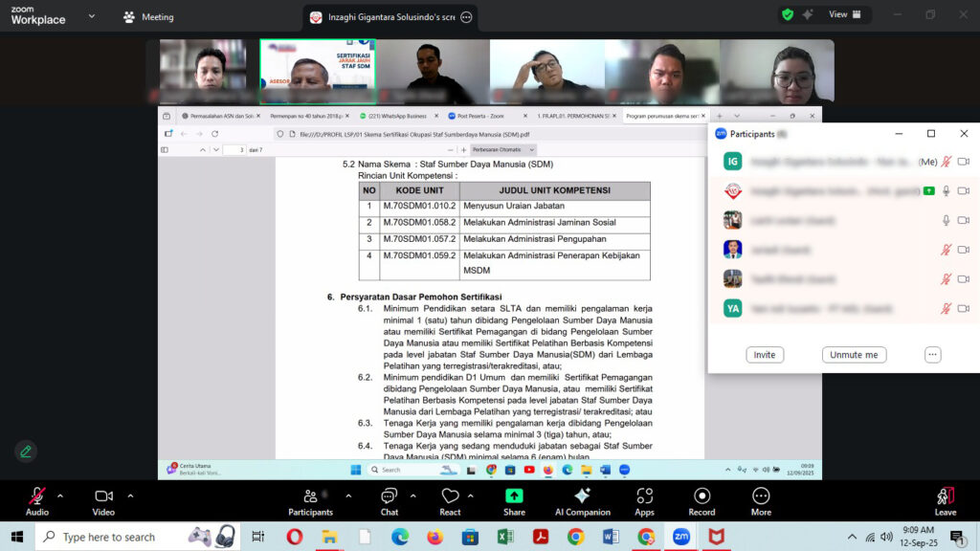The height and width of the screenshot is (551, 980).
Task: Expand video options chevron next to Video
Action: pyautogui.click(x=130, y=496)
